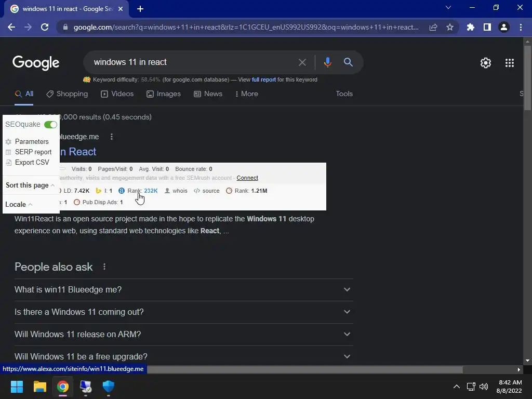Open the React result title link
532x399 pixels.
(x=78, y=152)
